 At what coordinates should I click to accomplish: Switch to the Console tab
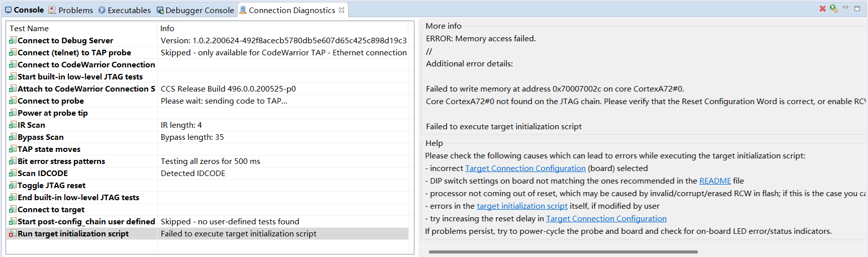tap(24, 10)
